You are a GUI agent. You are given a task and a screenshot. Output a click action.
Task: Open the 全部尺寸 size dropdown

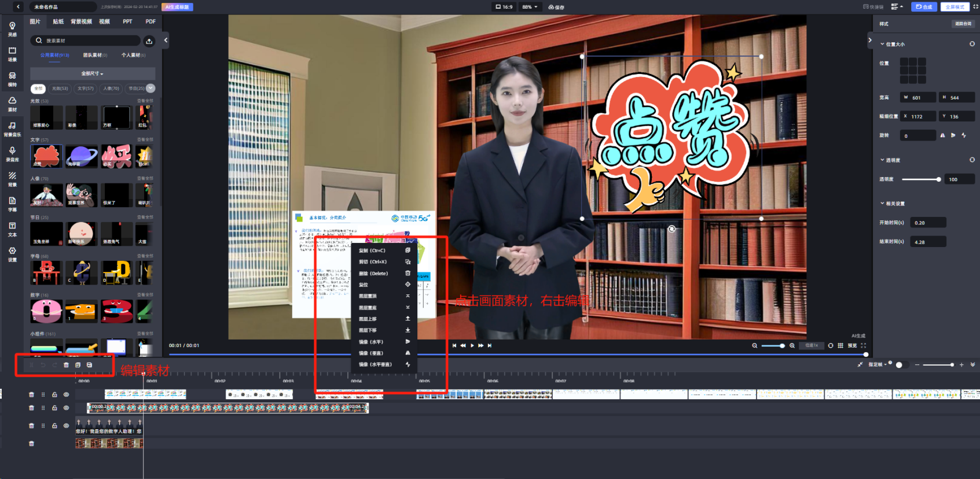click(93, 73)
